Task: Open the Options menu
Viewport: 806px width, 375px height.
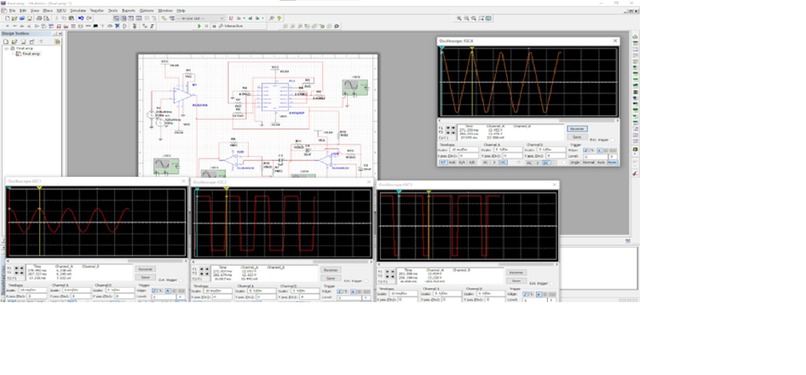Action: click(x=146, y=10)
